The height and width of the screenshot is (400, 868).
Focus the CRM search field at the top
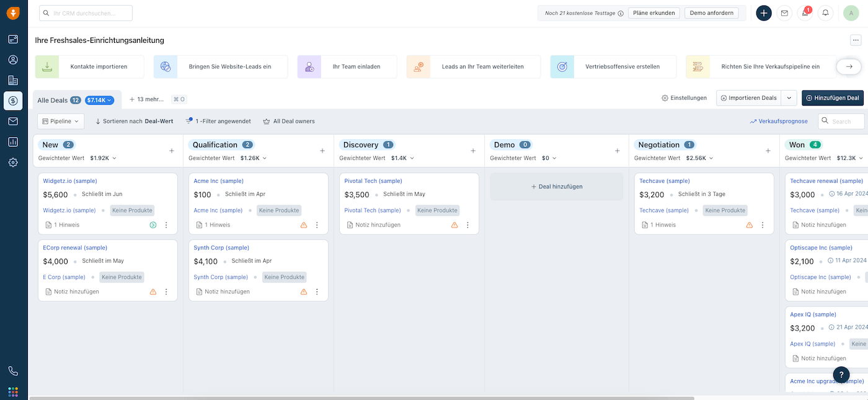pyautogui.click(x=86, y=13)
